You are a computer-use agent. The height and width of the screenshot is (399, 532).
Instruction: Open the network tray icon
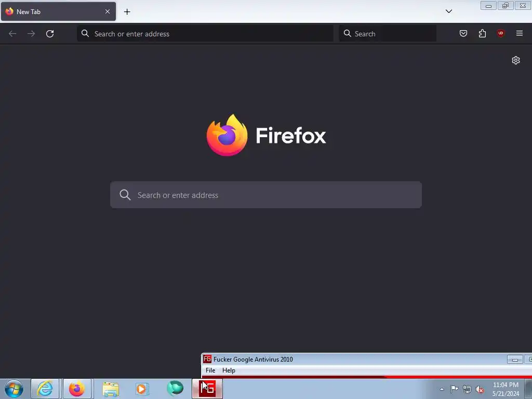467,389
